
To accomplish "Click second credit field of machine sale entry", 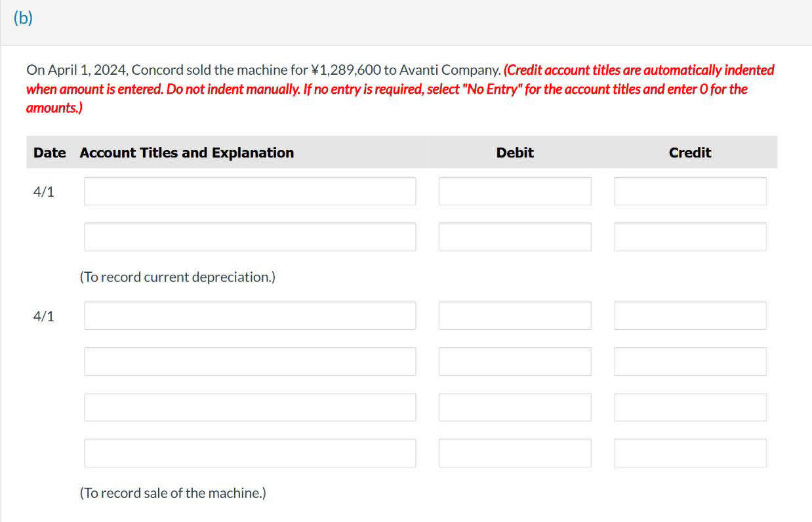I will [689, 361].
